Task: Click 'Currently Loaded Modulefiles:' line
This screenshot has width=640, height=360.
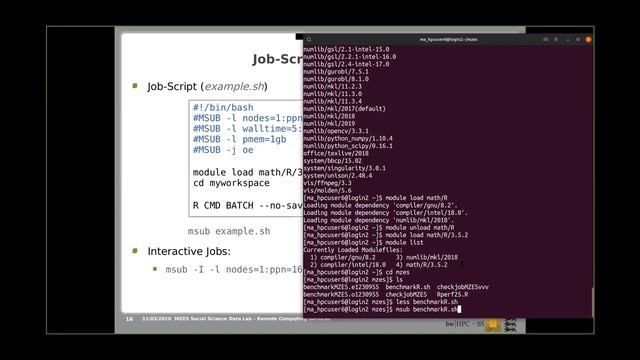Action: [353, 250]
